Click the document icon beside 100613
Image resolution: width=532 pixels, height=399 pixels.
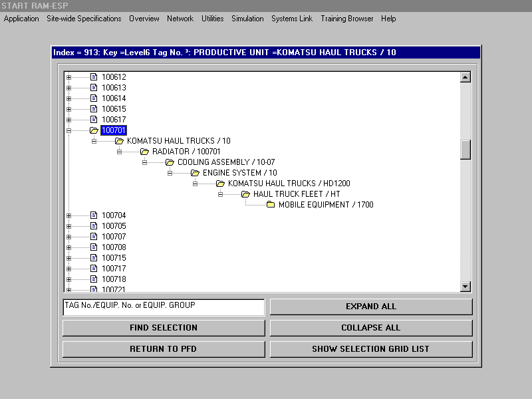point(94,88)
